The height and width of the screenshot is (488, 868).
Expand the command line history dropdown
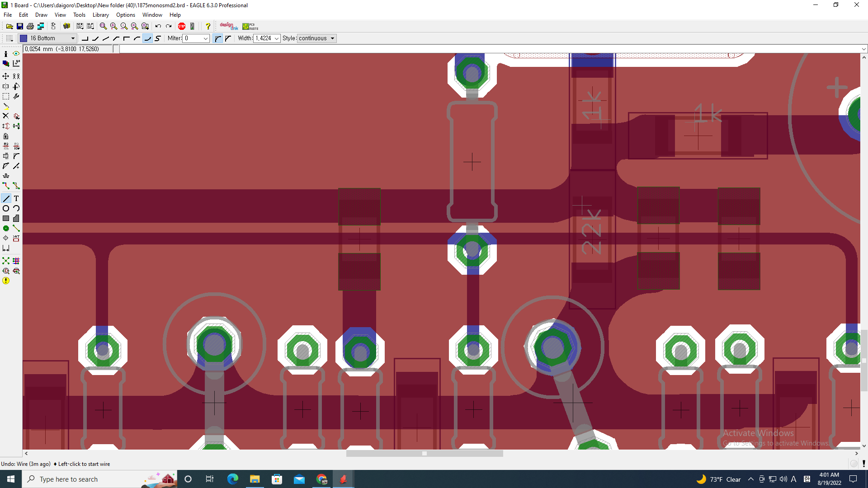click(863, 49)
